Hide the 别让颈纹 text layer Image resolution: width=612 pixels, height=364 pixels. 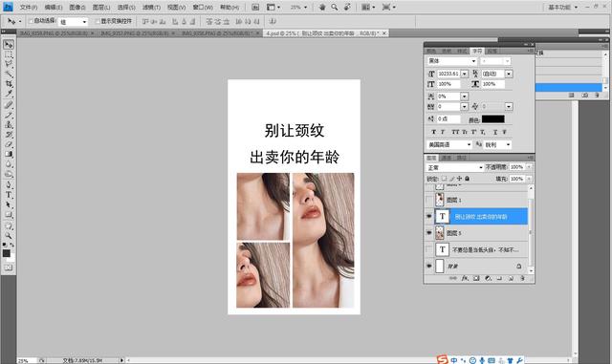click(x=429, y=216)
